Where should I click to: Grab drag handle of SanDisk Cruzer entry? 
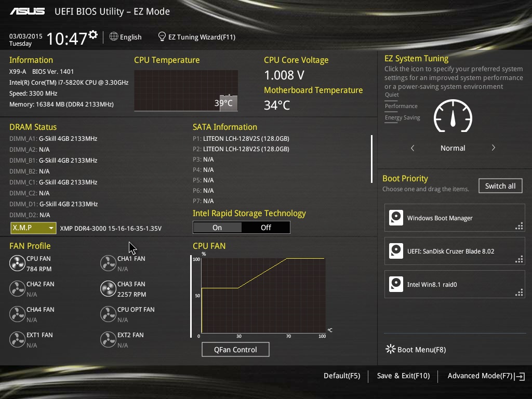[519, 260]
